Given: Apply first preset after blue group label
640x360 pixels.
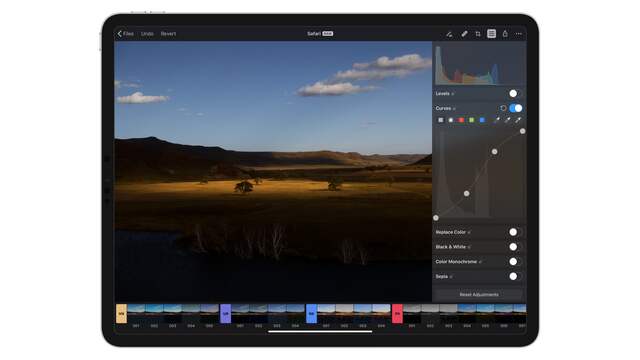Looking at the screenshot, I should pos(326,313).
